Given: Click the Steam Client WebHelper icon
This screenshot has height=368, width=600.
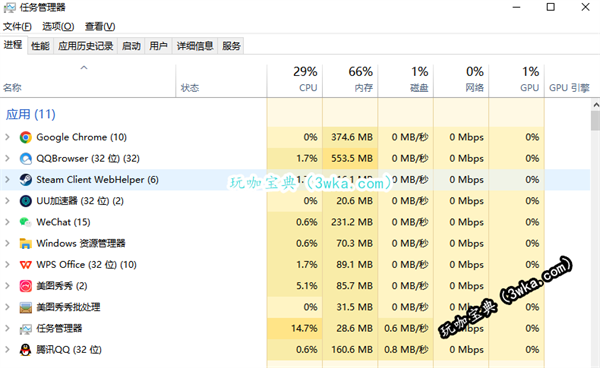Looking at the screenshot, I should pos(26,180).
